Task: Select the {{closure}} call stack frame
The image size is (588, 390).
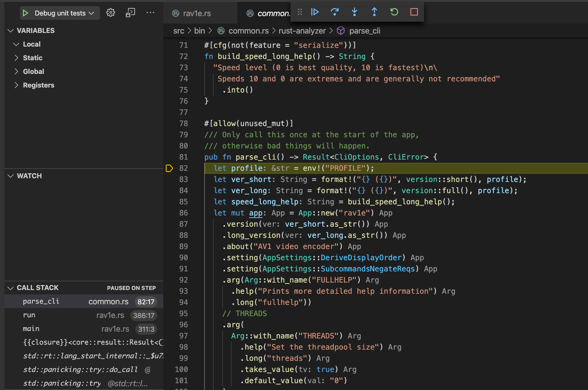Action: [x=84, y=342]
